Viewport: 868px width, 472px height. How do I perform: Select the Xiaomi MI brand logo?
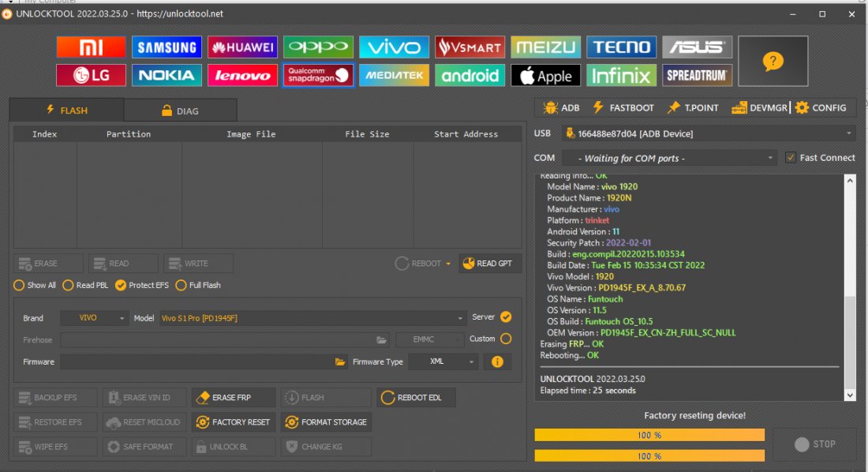[x=91, y=47]
